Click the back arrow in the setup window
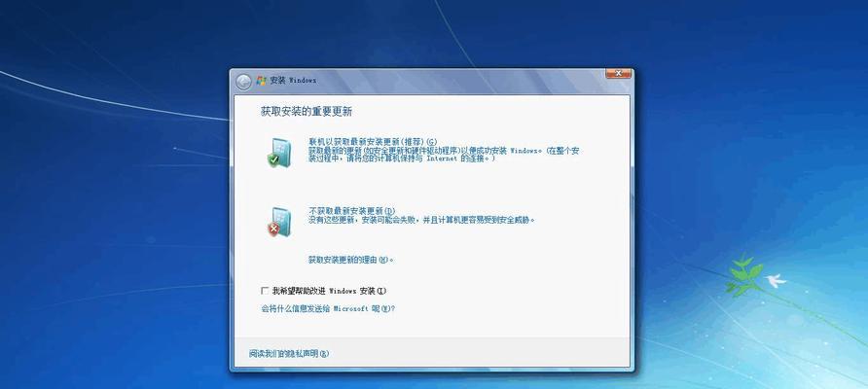Image resolution: width=868 pixels, height=389 pixels. coord(243,81)
